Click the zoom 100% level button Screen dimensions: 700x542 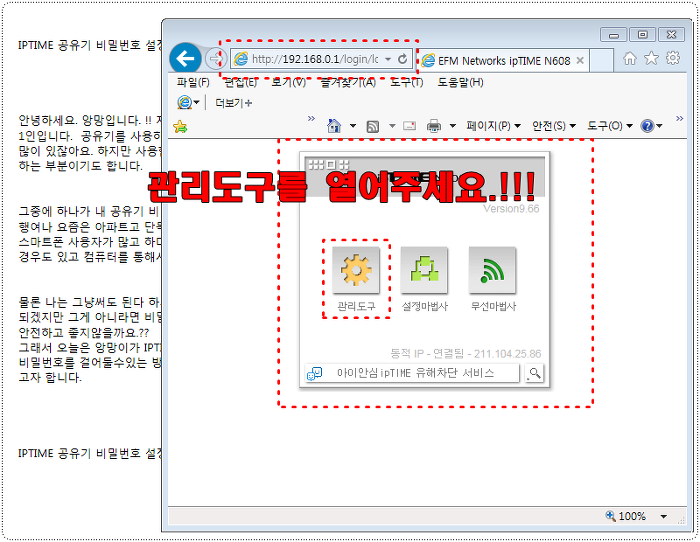tap(625, 517)
